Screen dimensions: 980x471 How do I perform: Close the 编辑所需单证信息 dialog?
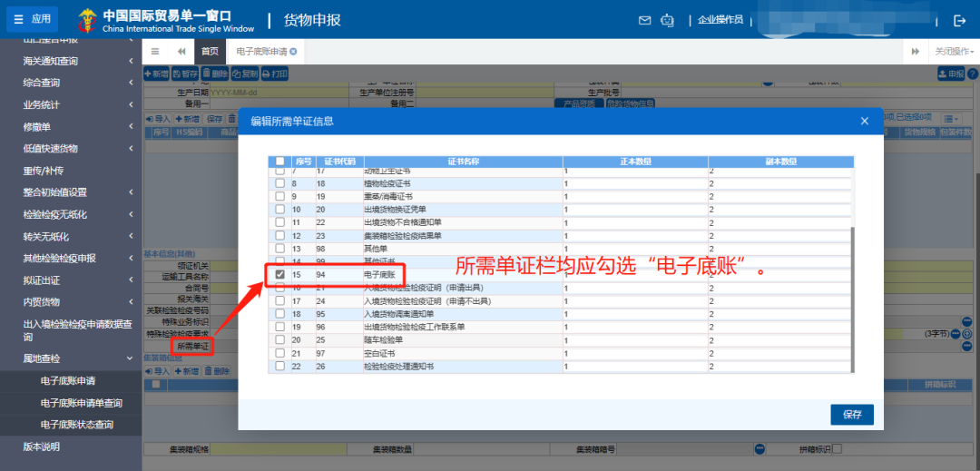click(864, 121)
